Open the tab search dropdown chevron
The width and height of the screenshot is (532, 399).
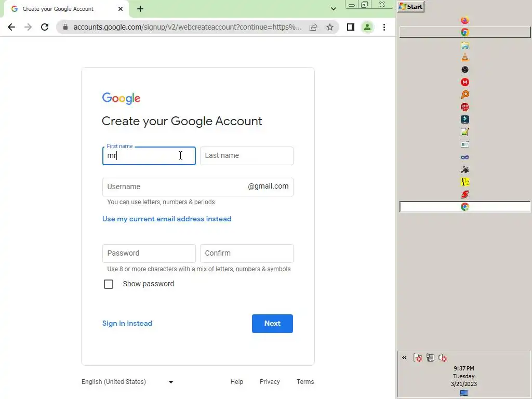click(x=334, y=9)
